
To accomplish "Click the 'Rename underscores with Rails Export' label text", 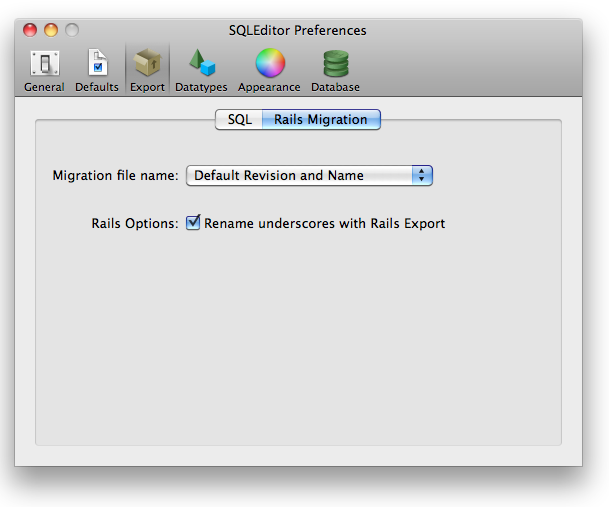I will (x=324, y=223).
